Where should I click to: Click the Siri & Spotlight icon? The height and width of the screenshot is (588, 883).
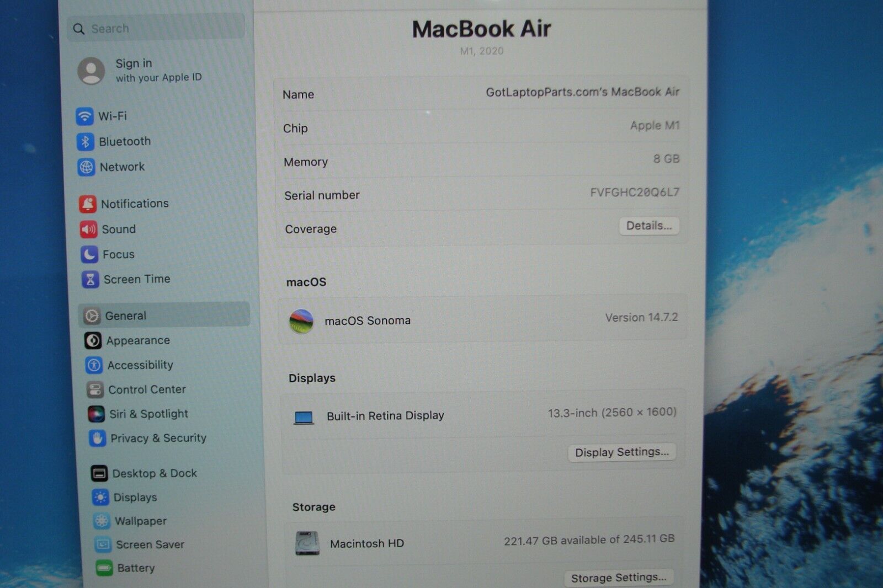96,414
